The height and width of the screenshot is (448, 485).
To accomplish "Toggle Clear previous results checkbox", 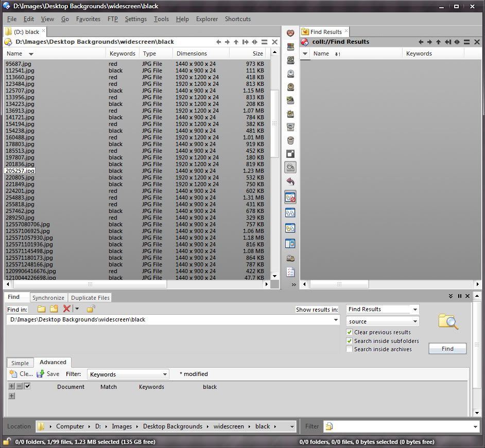I will tap(349, 332).
